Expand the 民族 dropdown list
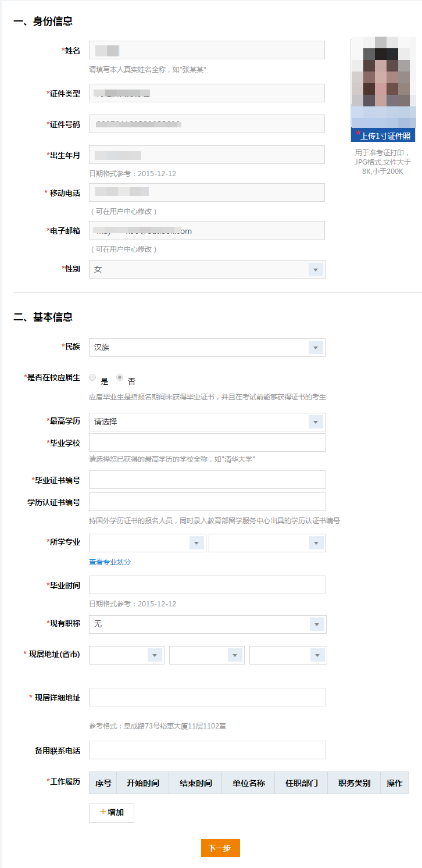 [207, 348]
